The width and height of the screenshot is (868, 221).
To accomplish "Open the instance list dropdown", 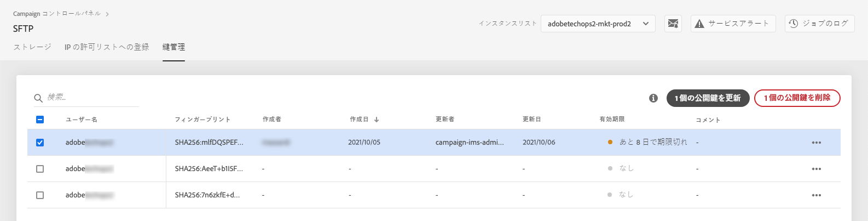I will [598, 24].
